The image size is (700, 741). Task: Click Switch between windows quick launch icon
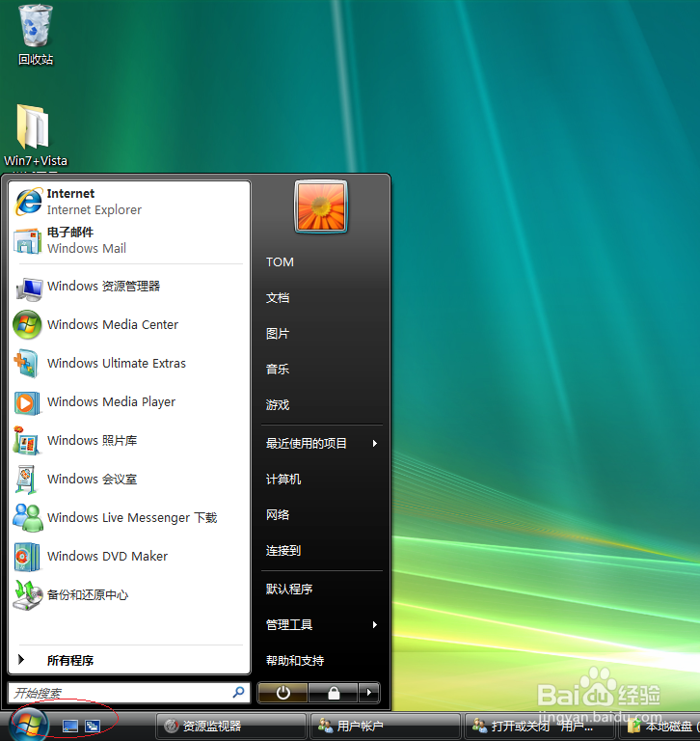click(93, 727)
